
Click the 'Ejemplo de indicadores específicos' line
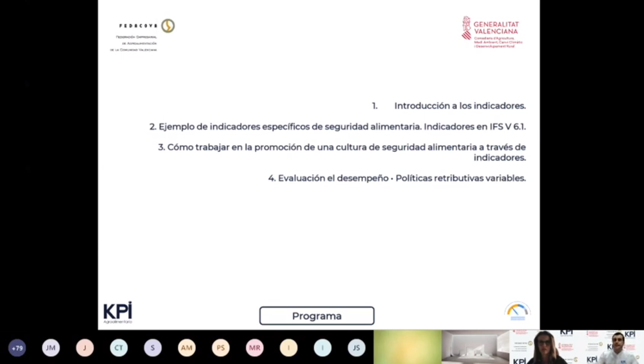338,127
